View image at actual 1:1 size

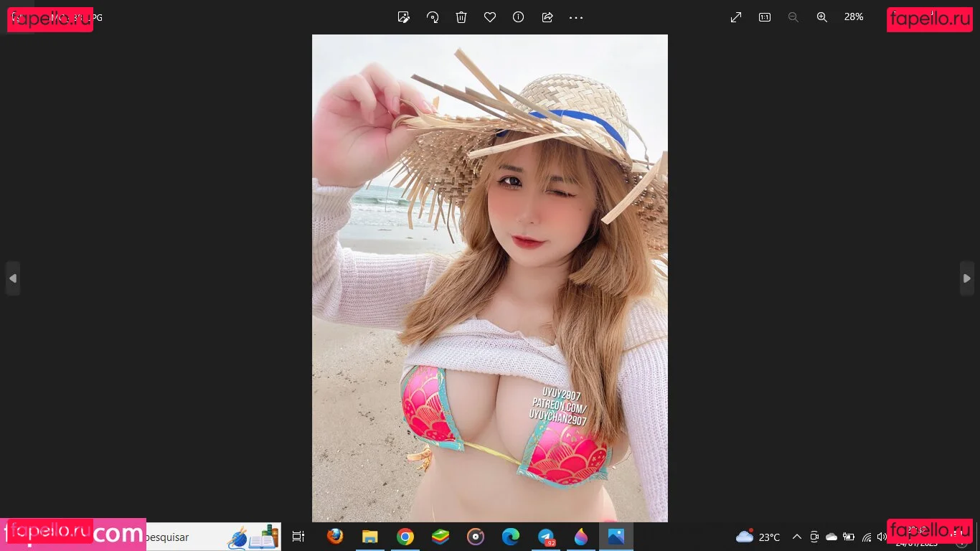click(764, 17)
